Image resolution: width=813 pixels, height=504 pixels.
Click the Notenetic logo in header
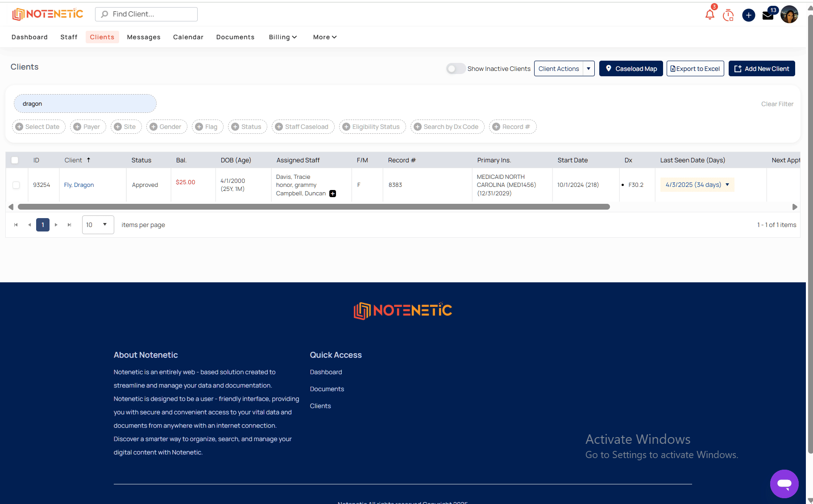48,14
